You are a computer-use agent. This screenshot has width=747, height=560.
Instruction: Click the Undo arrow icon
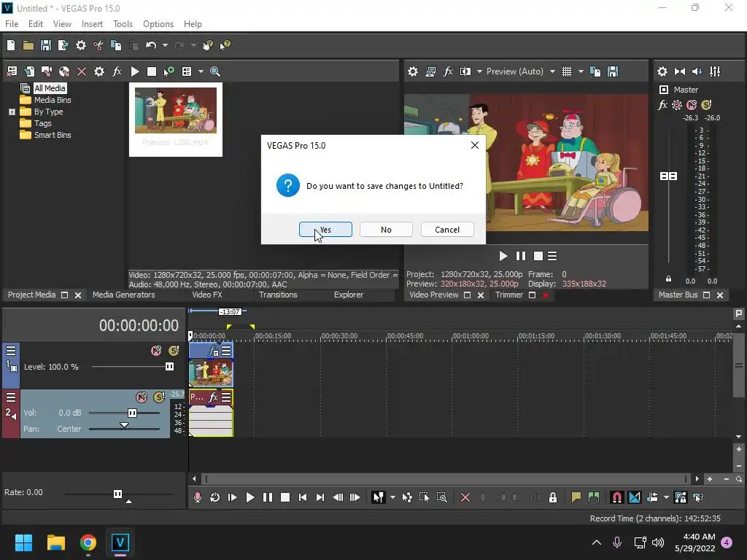point(151,45)
